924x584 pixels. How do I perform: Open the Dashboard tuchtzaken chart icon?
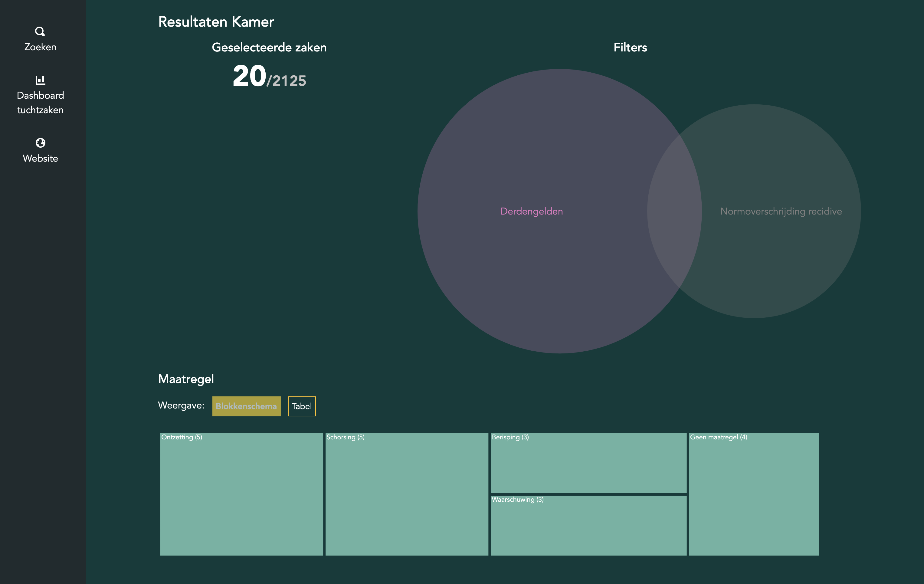pos(40,80)
